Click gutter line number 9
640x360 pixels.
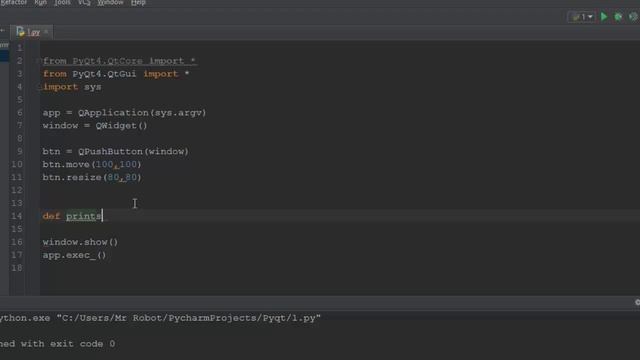point(20,151)
